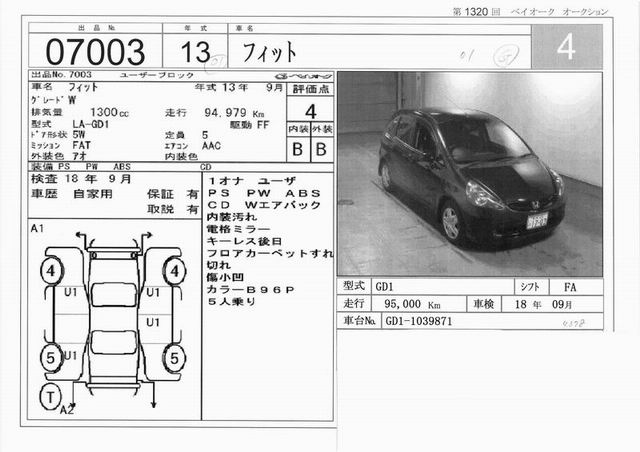Click the large lot number 07003

point(95,52)
